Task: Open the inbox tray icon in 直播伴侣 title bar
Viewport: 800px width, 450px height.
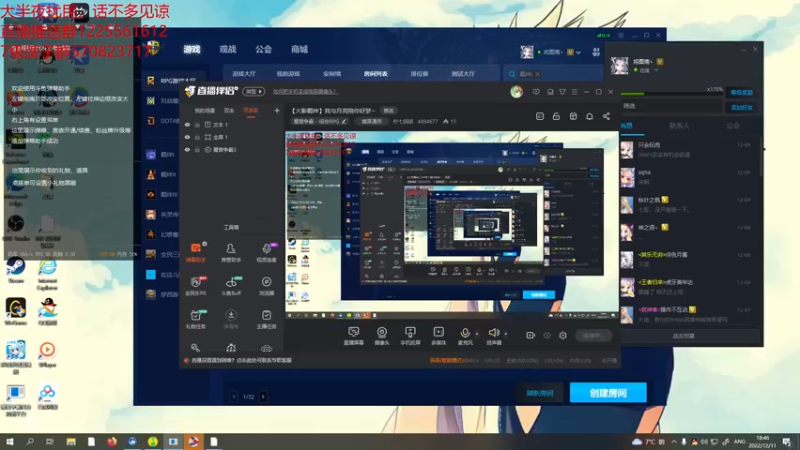Action: (x=550, y=92)
